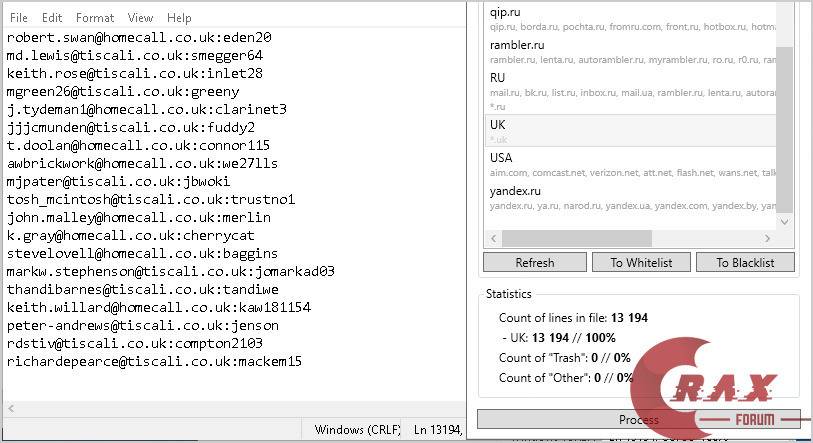Viewport: 813px width, 443px height.
Task: Select the USA domain group entry
Action: (x=630, y=164)
